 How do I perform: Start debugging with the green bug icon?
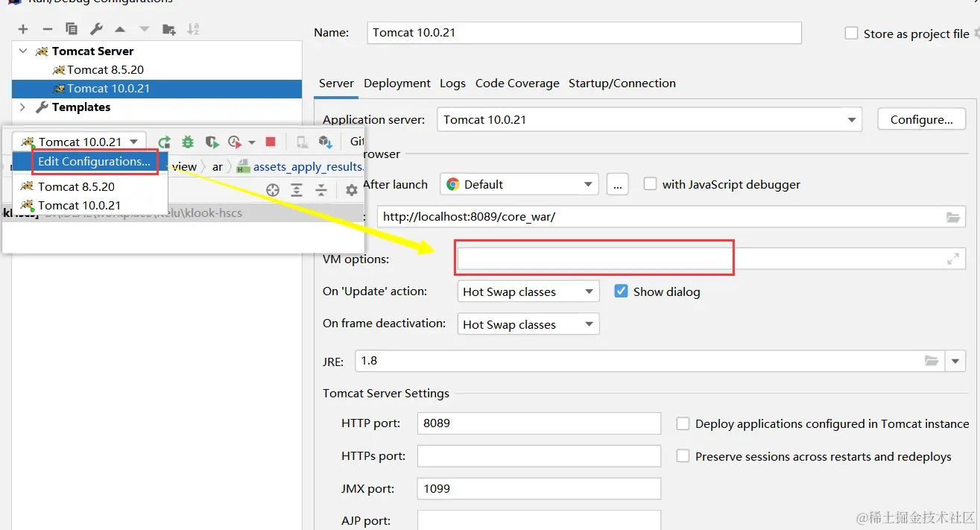tap(188, 142)
